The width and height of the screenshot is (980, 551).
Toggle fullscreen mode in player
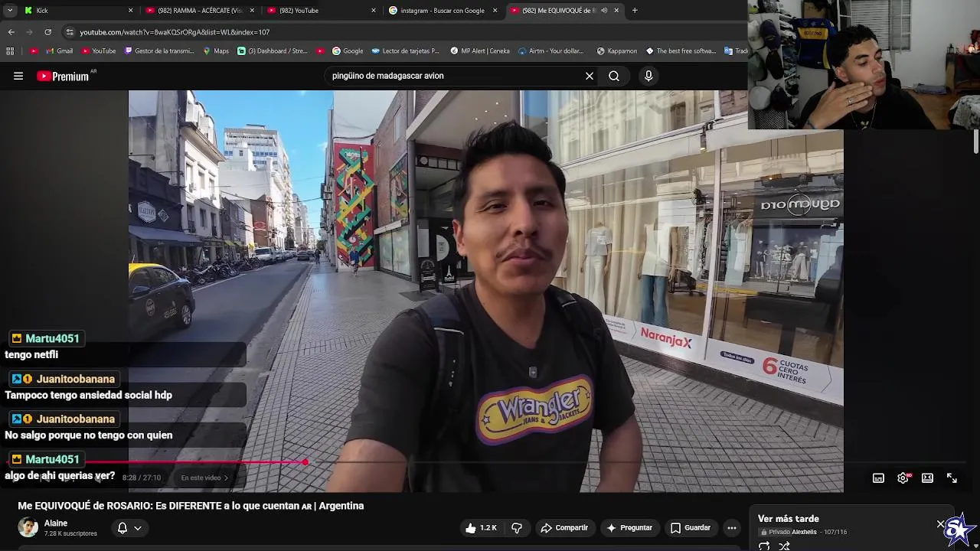[952, 478]
